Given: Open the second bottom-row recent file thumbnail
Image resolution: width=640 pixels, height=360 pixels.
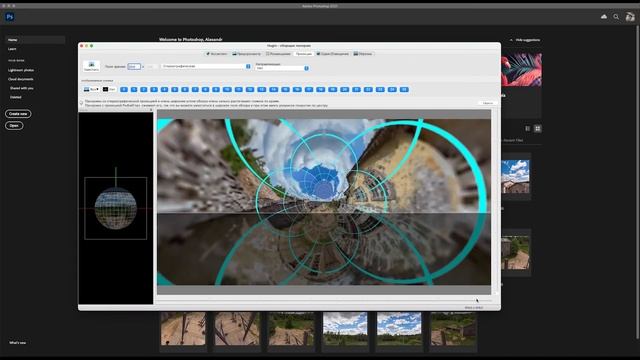Looking at the screenshot, I should pos(237,329).
